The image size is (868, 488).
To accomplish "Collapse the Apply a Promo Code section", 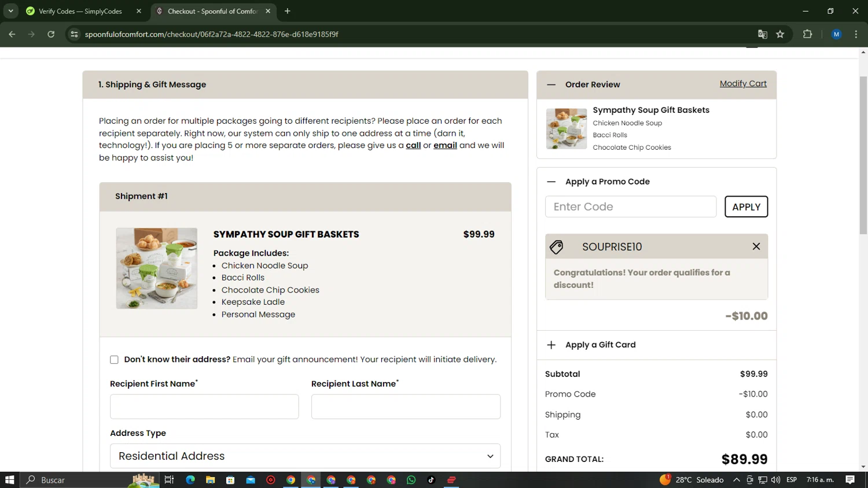I will tap(551, 182).
